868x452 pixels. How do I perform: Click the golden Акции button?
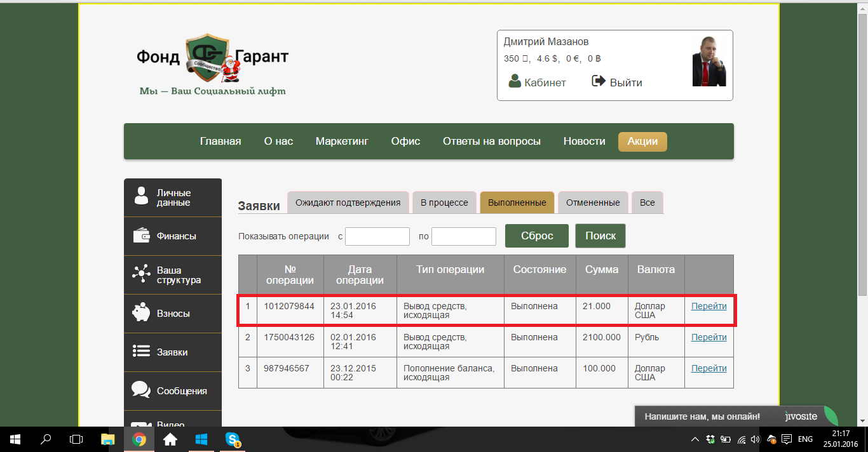coord(642,141)
